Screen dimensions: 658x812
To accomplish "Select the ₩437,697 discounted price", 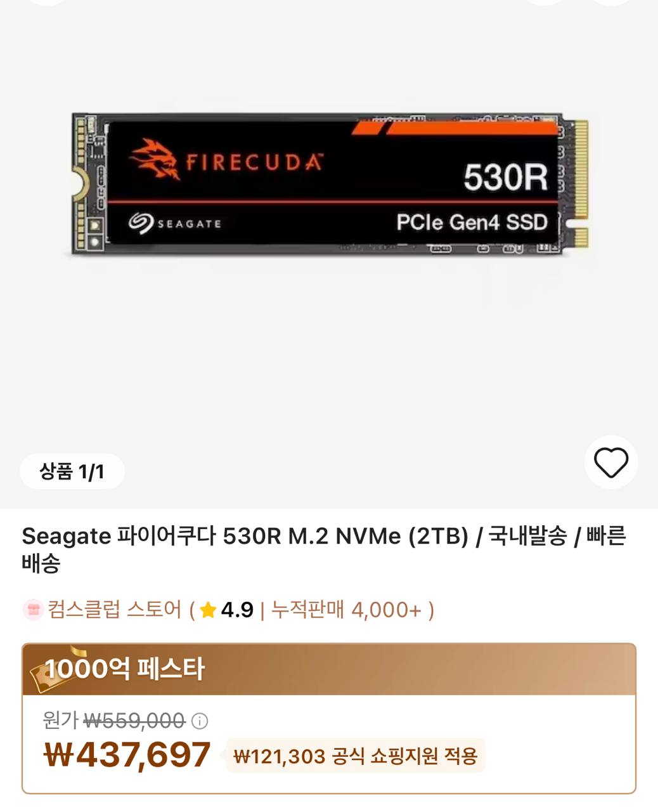I will (127, 754).
